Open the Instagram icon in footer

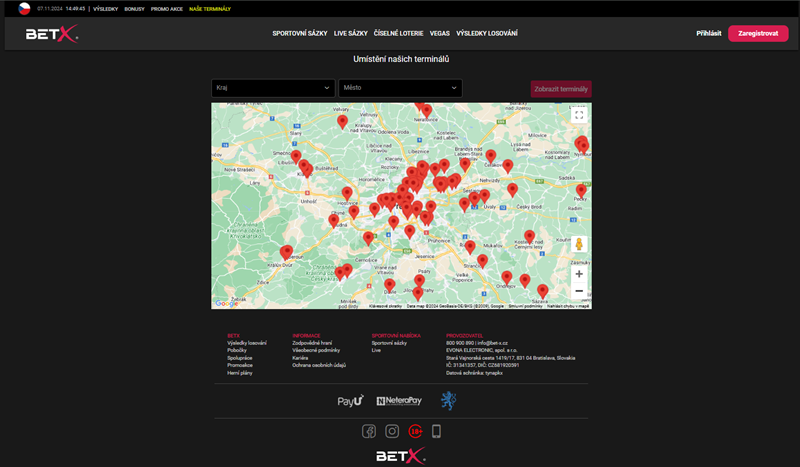click(392, 431)
